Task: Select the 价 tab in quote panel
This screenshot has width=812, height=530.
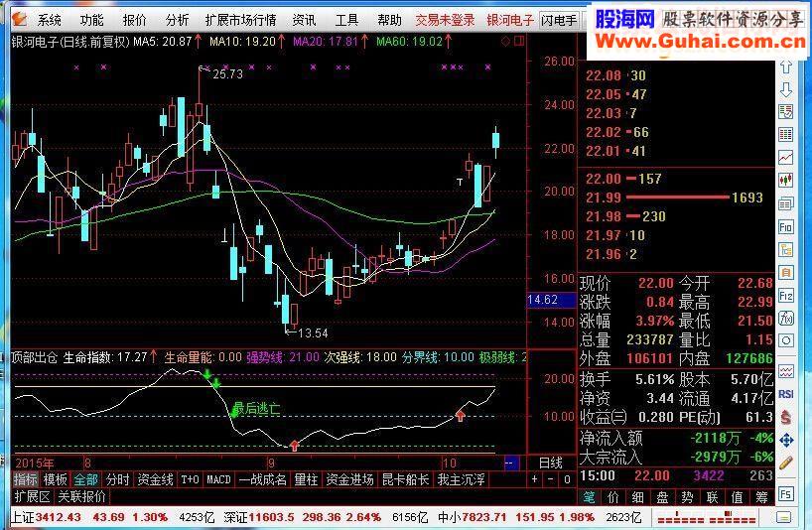Action: [613, 497]
